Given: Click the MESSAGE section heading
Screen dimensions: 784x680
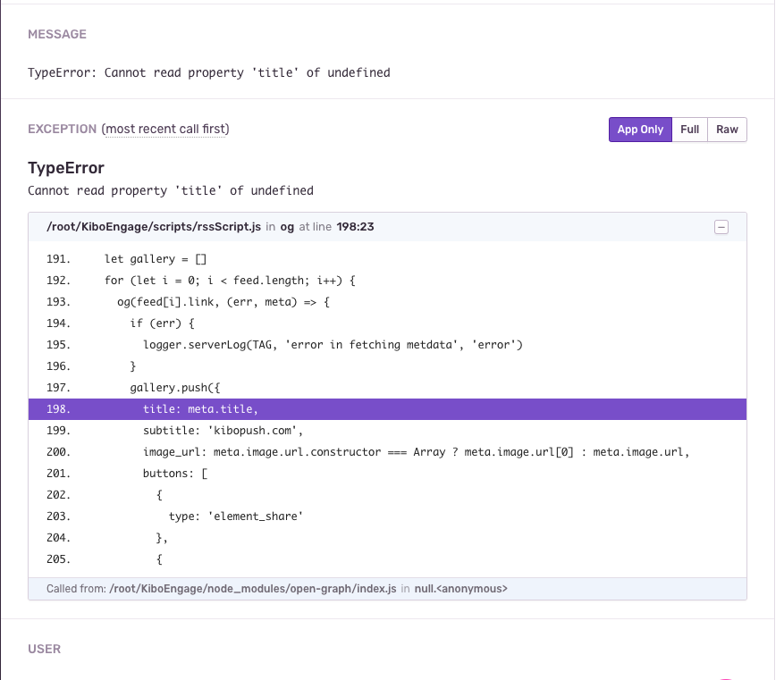Looking at the screenshot, I should [x=57, y=34].
